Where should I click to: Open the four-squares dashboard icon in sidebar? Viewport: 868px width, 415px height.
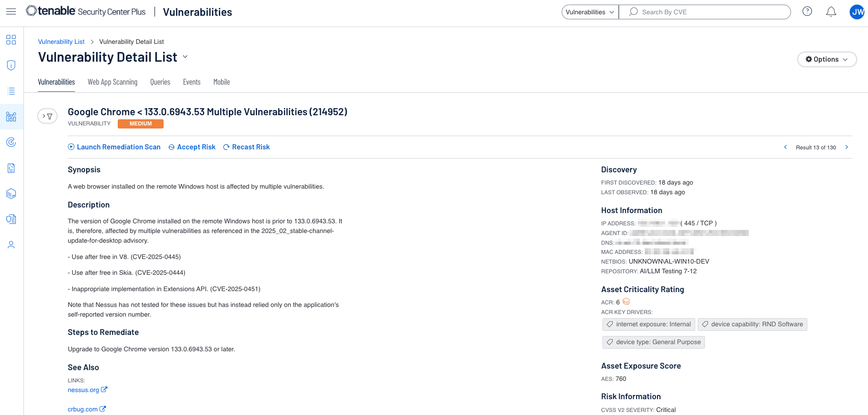pyautogui.click(x=11, y=40)
